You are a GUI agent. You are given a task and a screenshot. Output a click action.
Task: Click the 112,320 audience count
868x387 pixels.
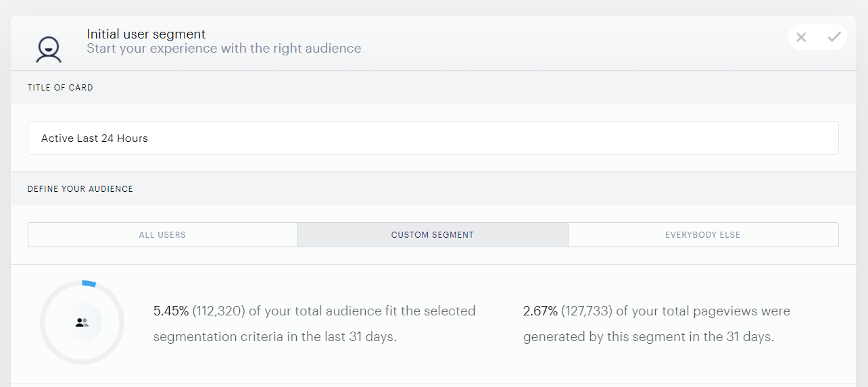[x=219, y=311]
